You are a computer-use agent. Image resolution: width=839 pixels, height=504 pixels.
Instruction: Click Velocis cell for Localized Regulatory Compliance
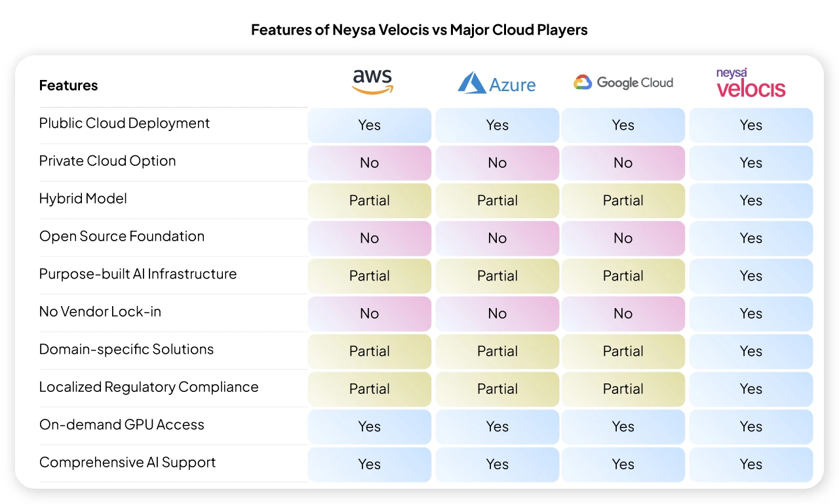click(x=751, y=389)
